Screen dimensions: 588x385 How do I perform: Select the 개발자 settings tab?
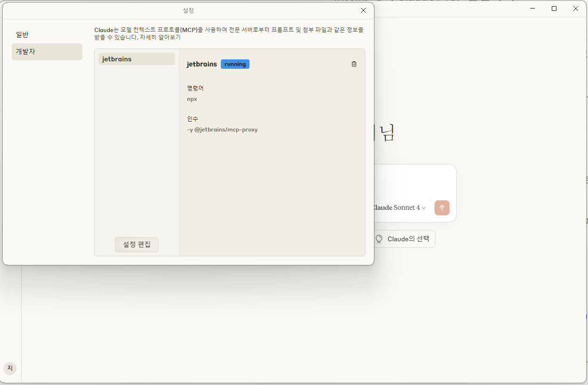click(47, 52)
